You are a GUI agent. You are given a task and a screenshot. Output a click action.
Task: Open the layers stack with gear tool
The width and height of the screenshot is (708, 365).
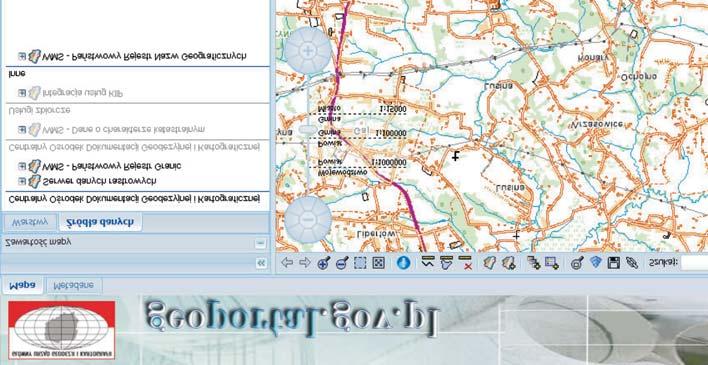(x=533, y=262)
